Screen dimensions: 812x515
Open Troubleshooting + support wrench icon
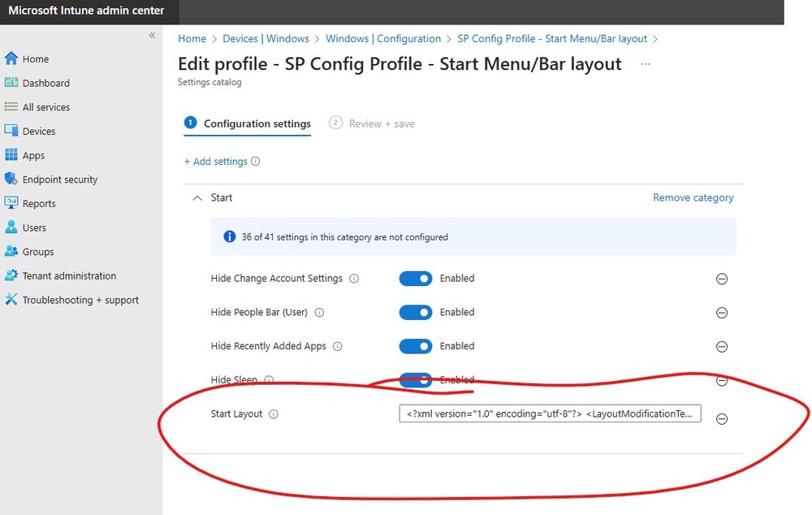pos(11,300)
